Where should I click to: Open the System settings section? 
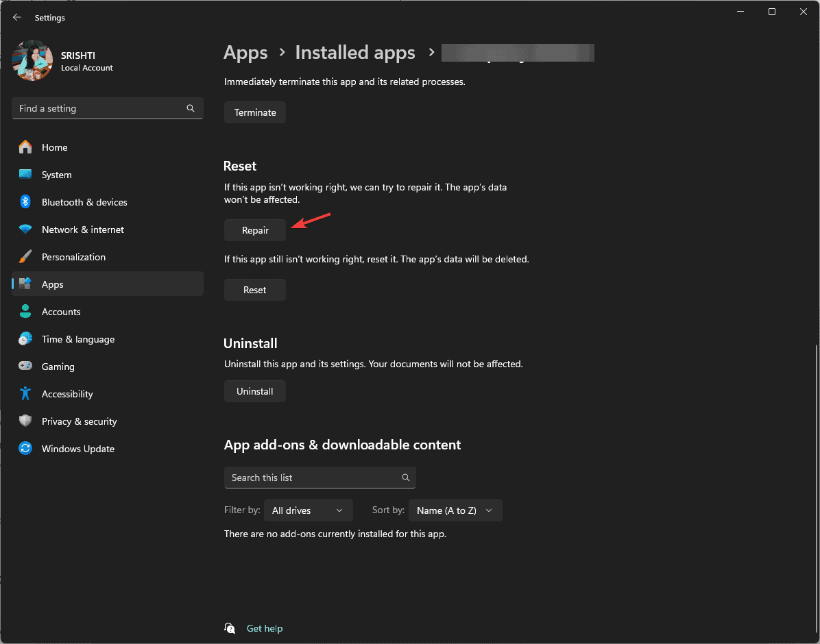[56, 174]
